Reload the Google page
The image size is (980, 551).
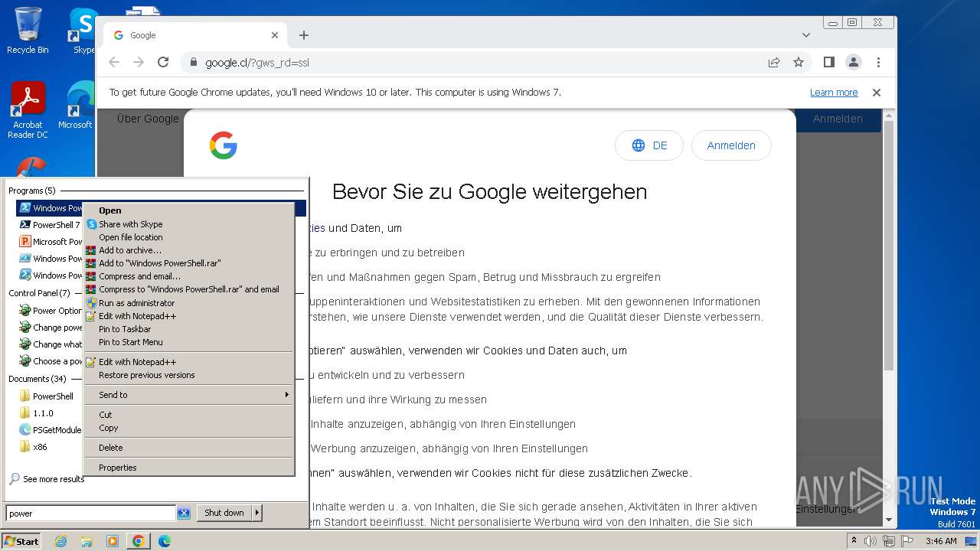[x=163, y=62]
